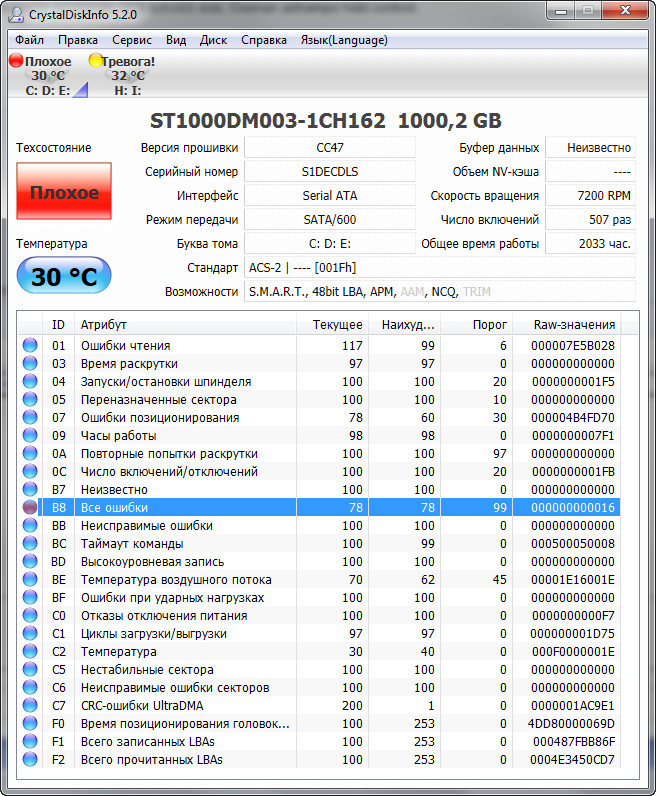The width and height of the screenshot is (656, 796).
Task: Click the transfer mode field SATA/600
Action: [330, 220]
